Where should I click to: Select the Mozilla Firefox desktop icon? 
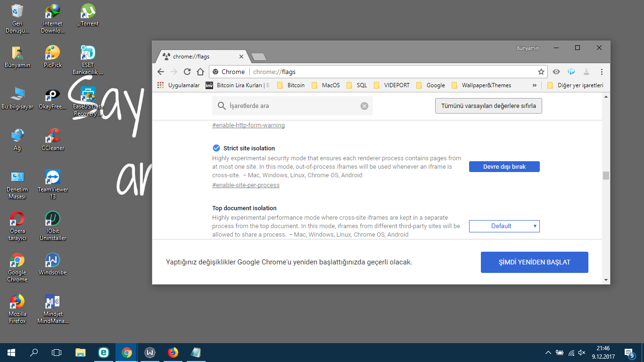(x=17, y=309)
